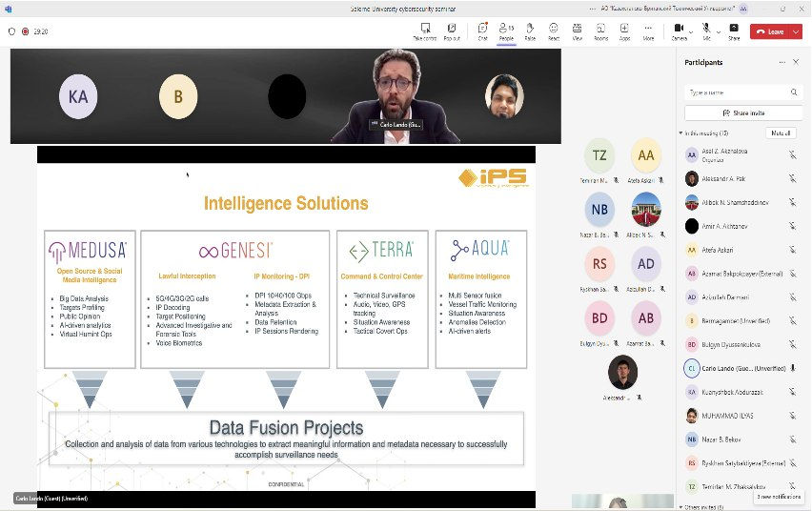The image size is (812, 511).
Task: Expand the Others invited section
Action: click(x=680, y=507)
